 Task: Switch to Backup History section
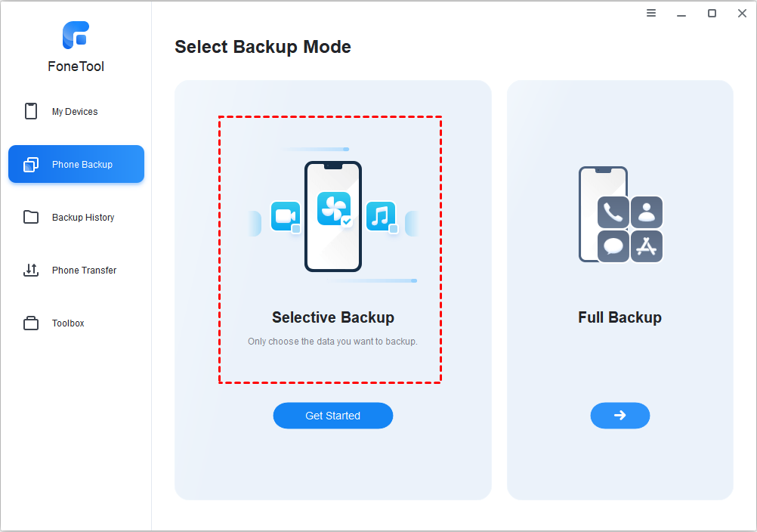[83, 218]
